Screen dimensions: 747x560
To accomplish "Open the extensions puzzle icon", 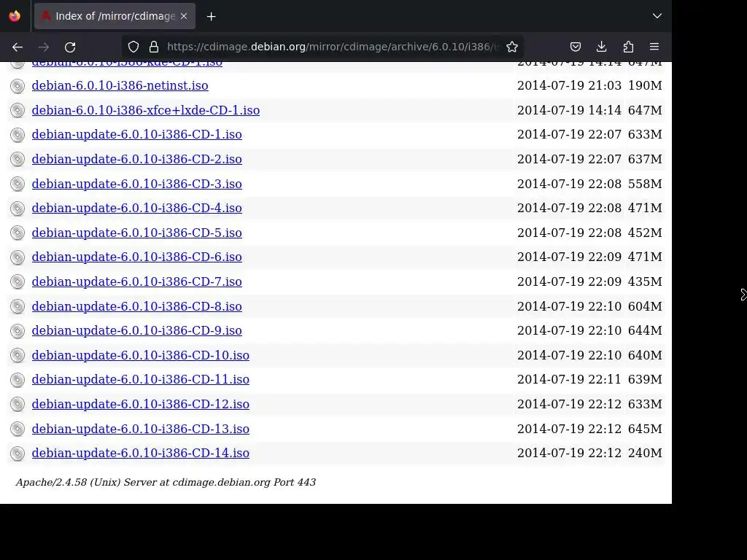I will 628,47.
